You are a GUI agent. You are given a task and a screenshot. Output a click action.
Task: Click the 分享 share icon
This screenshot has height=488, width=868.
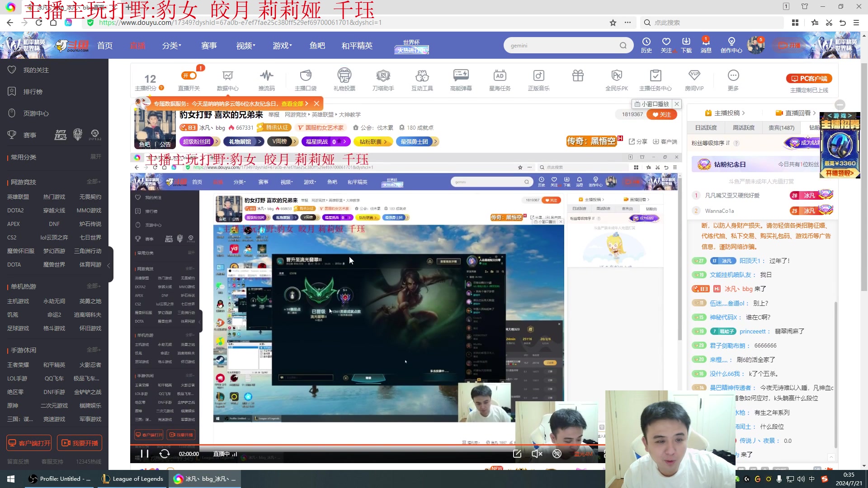(x=638, y=141)
